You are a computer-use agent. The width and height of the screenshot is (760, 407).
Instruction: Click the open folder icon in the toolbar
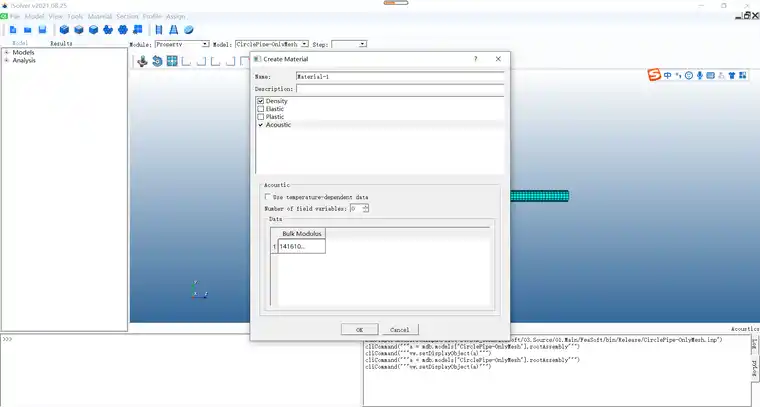pyautogui.click(x=28, y=30)
